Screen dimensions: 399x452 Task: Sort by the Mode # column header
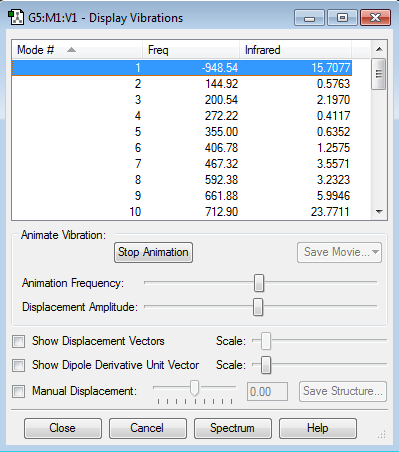[x=77, y=50]
